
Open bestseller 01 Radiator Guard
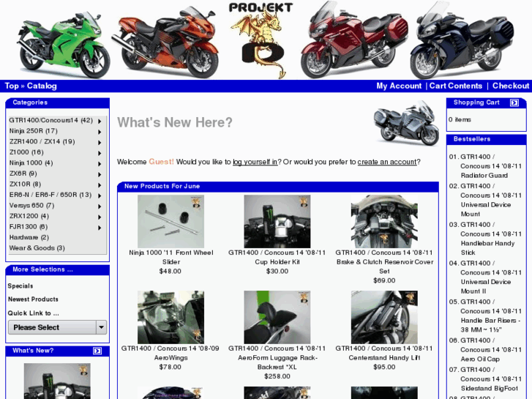tap(491, 166)
